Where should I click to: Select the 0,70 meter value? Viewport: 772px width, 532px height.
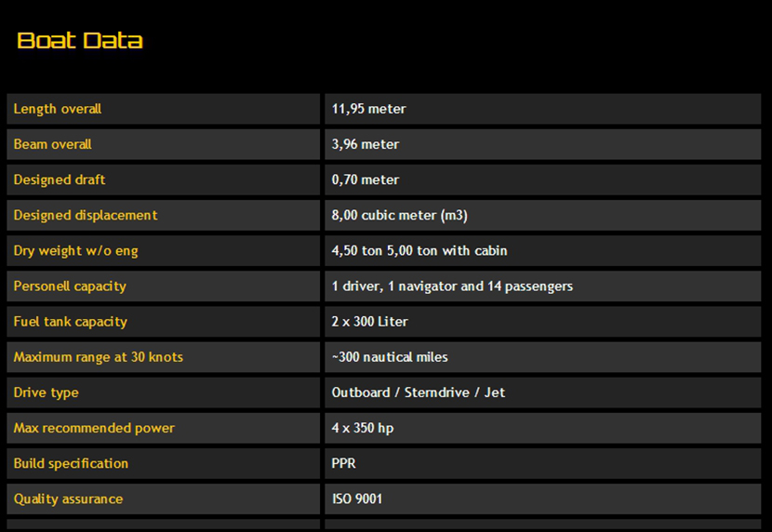366,180
